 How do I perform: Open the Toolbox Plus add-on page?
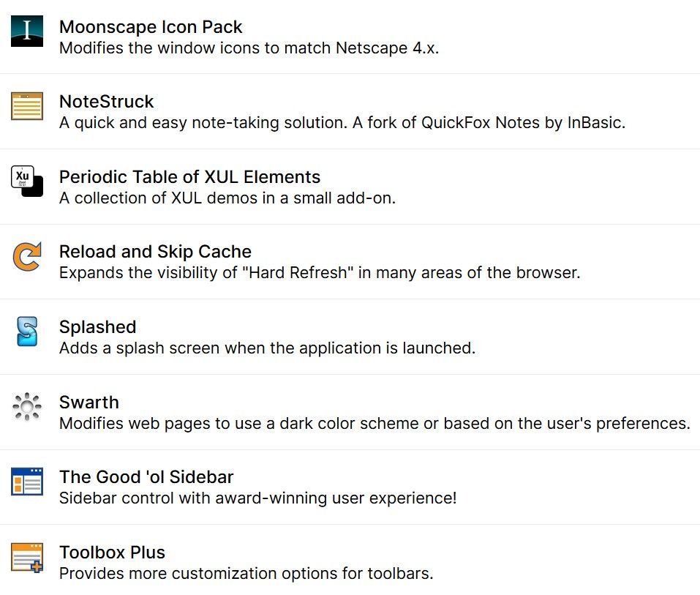pos(112,552)
